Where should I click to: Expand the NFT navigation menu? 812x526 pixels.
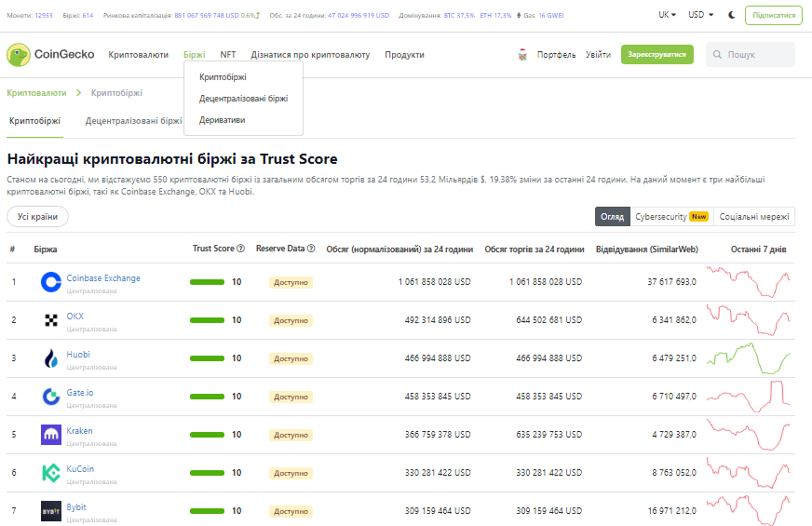tap(228, 54)
